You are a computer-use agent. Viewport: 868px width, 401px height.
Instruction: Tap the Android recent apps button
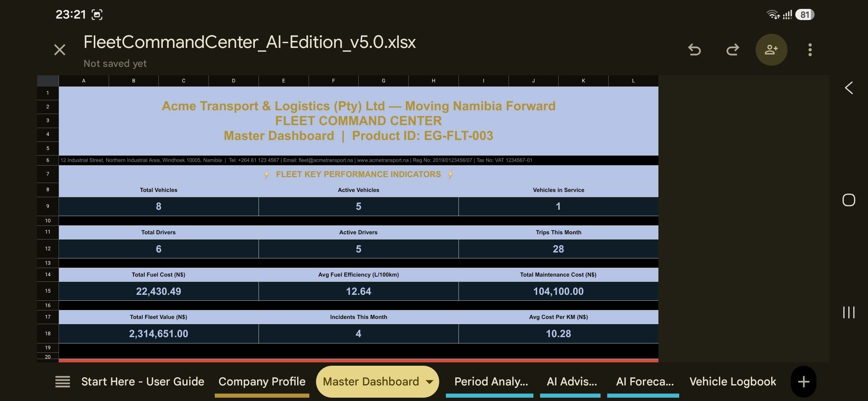[x=849, y=312]
